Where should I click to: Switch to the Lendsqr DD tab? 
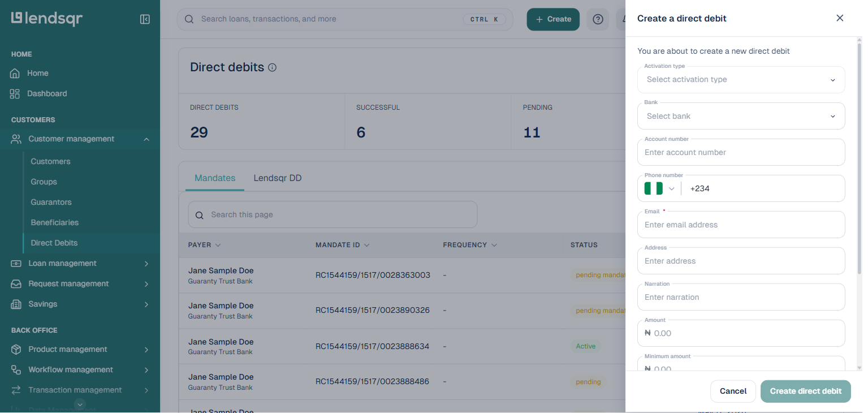coord(278,178)
